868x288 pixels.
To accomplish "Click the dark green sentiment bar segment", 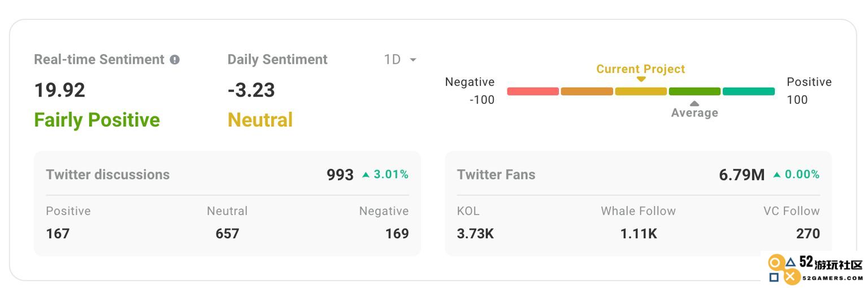I will (x=695, y=91).
